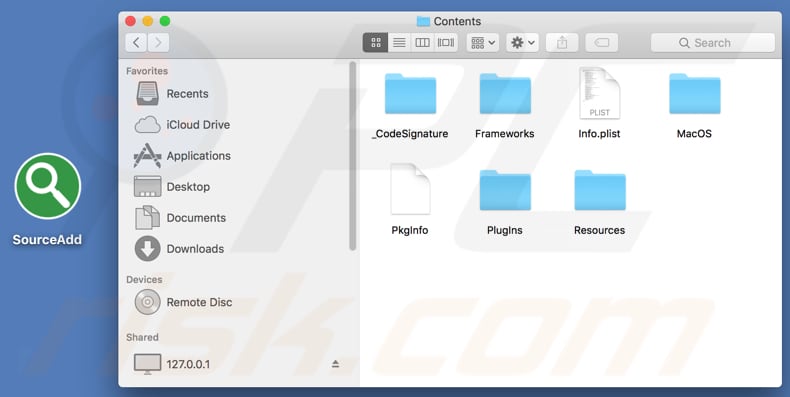Click the Edit Tags button
Image resolution: width=790 pixels, height=397 pixels.
coord(602,43)
